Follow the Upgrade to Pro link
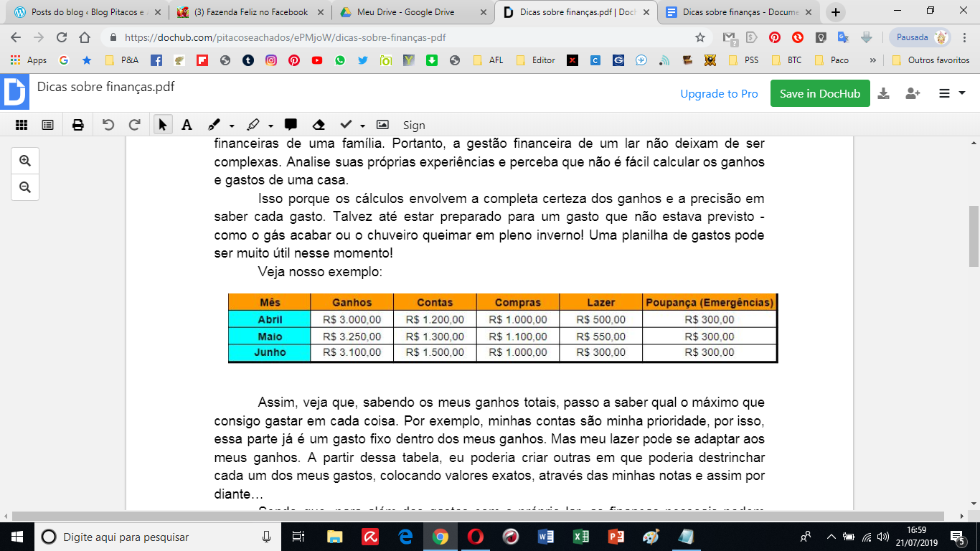 coord(719,94)
